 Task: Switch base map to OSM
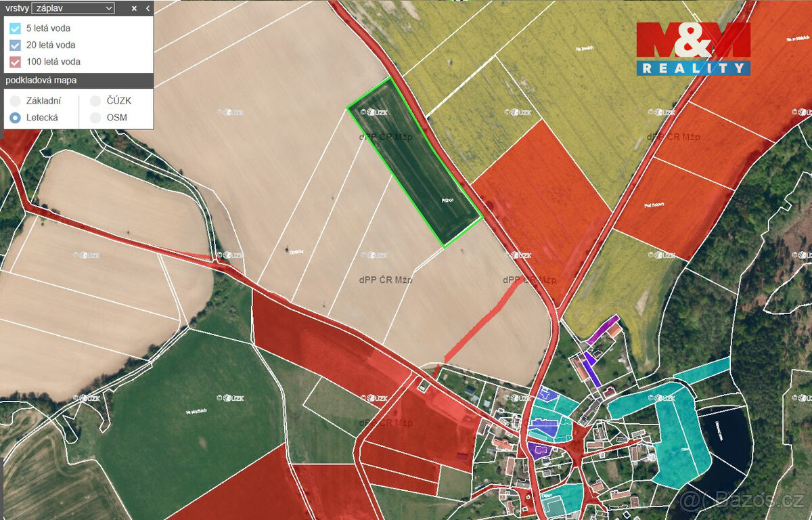(x=95, y=116)
